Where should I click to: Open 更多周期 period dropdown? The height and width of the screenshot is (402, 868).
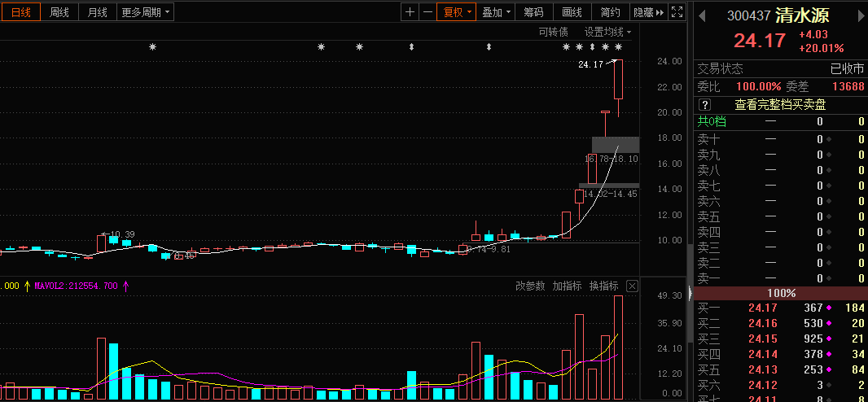146,12
